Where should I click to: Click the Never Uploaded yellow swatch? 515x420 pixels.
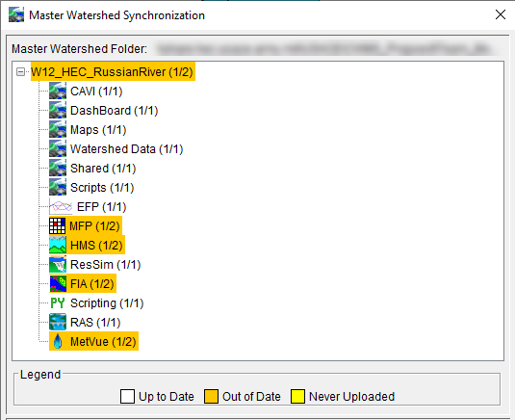(x=297, y=396)
